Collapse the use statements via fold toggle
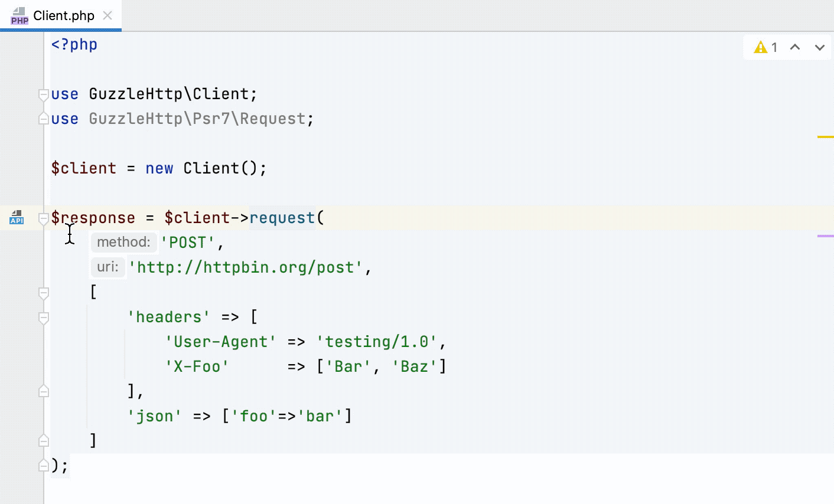 click(x=43, y=94)
